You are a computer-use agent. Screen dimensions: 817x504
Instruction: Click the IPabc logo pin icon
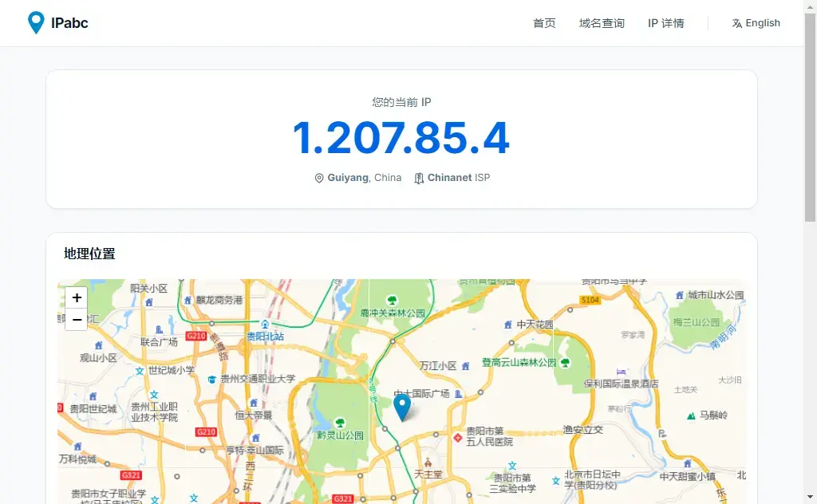(x=36, y=22)
